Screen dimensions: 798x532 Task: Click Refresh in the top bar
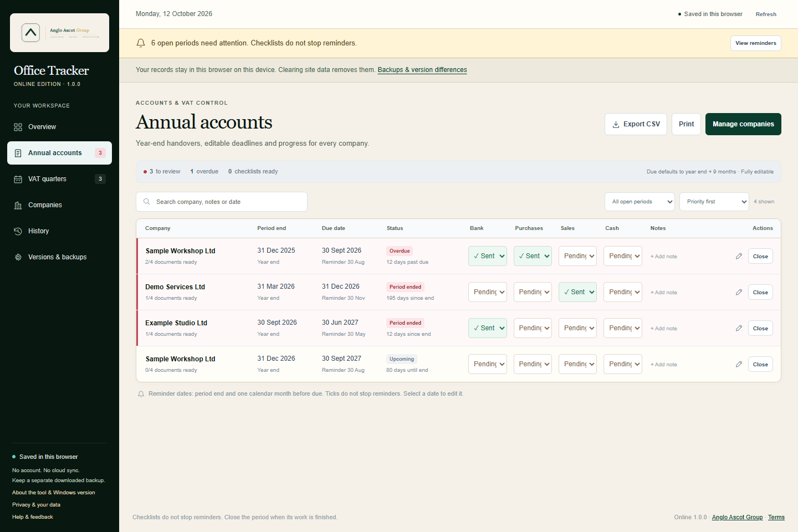[x=766, y=14]
